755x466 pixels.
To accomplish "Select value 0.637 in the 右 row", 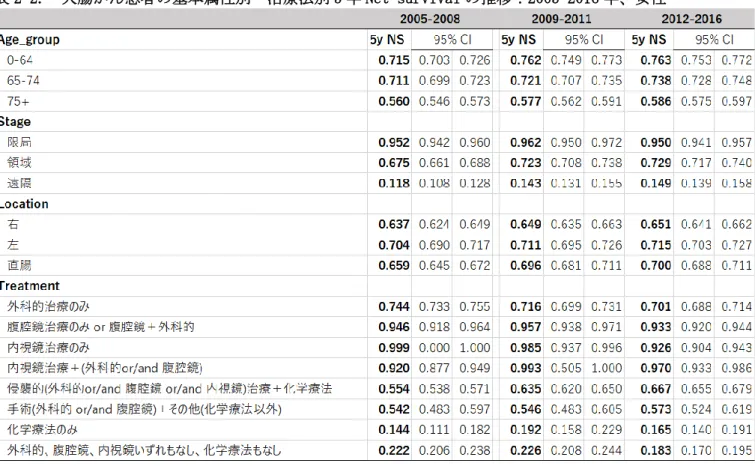I will pos(393,224).
